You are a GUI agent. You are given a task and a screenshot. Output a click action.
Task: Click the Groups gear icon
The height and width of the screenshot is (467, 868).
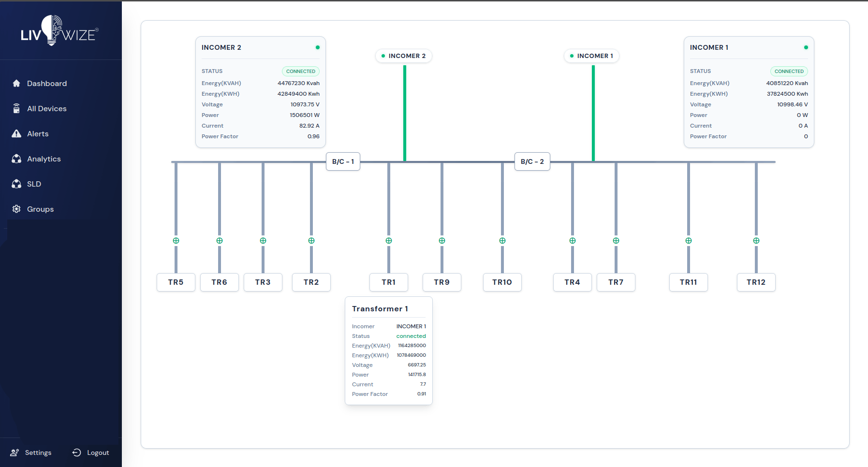[16, 209]
